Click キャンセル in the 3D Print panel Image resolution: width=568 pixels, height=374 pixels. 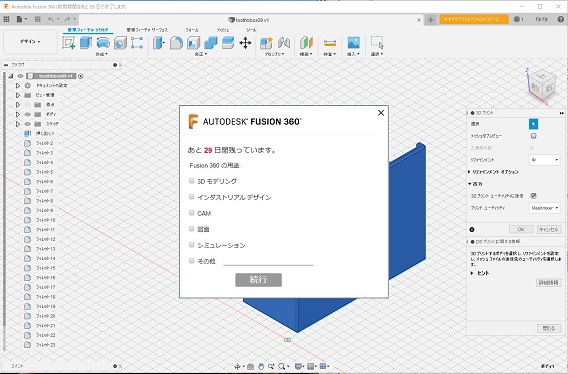(x=548, y=229)
